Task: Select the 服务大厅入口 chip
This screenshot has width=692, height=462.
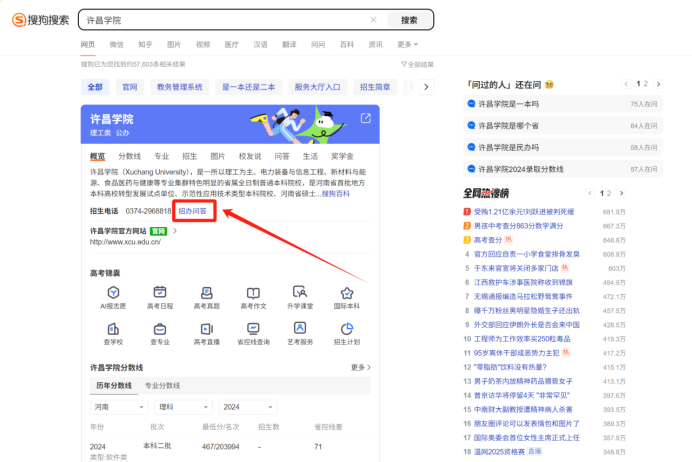Action: coord(318,87)
